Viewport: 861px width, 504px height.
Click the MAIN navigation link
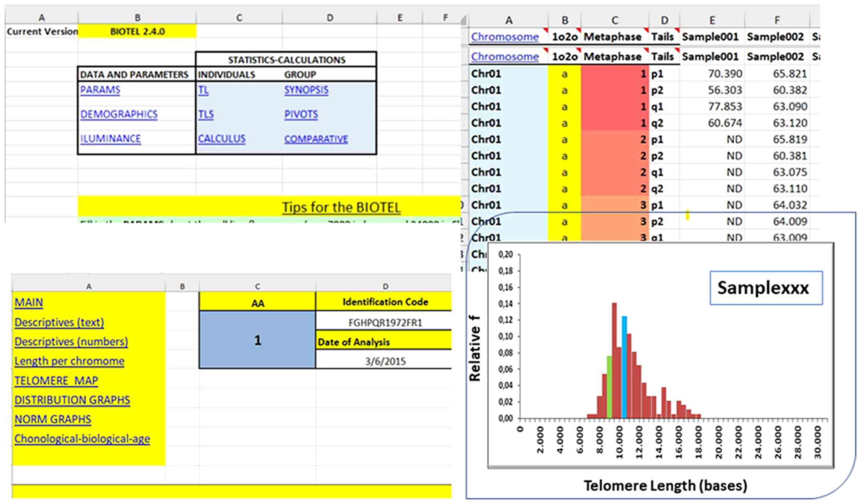(x=28, y=303)
